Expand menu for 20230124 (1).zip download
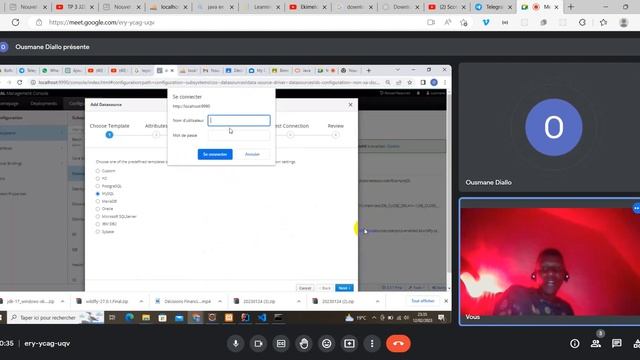The width and height of the screenshot is (640, 360). [x=299, y=301]
